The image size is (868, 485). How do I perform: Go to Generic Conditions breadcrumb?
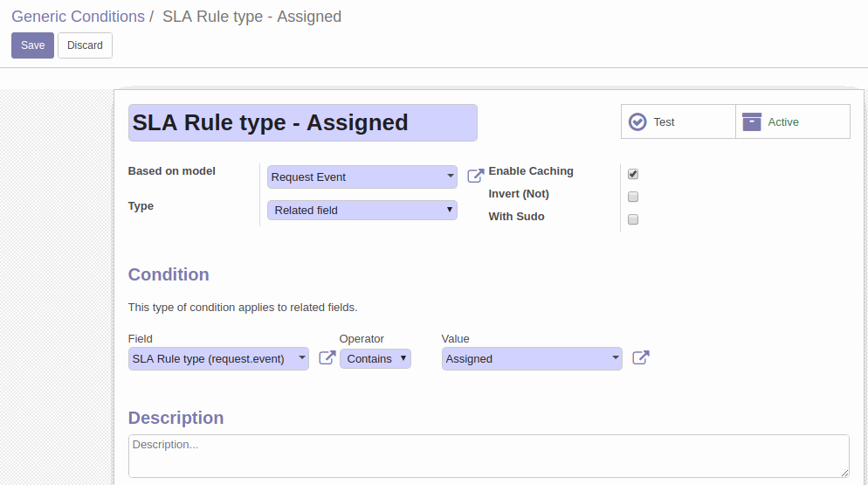pos(78,17)
